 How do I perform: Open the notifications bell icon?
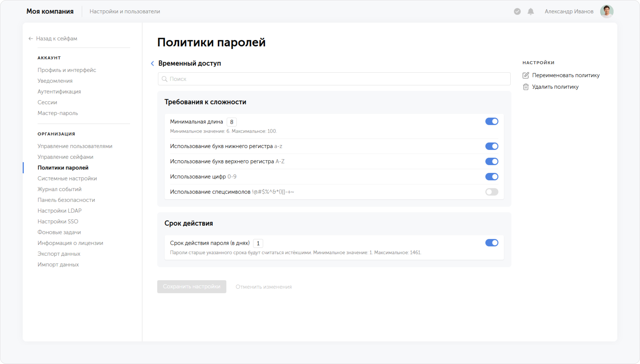pyautogui.click(x=531, y=12)
